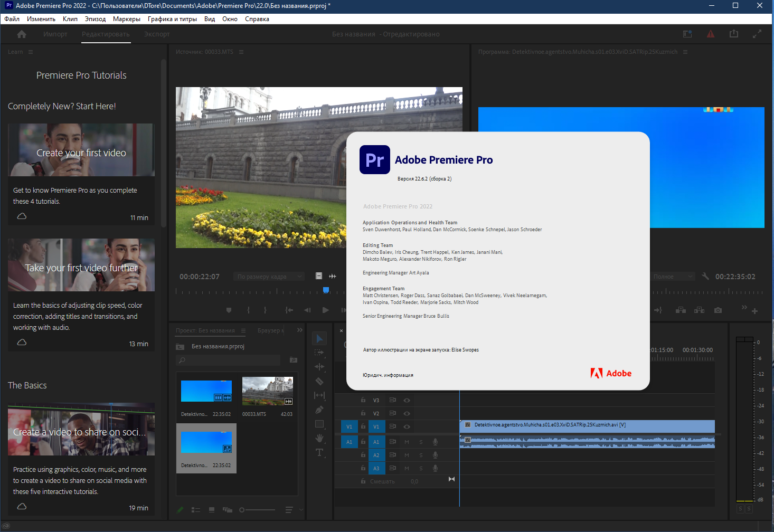
Task: Open program monitor wrench settings
Action: [x=706, y=276]
